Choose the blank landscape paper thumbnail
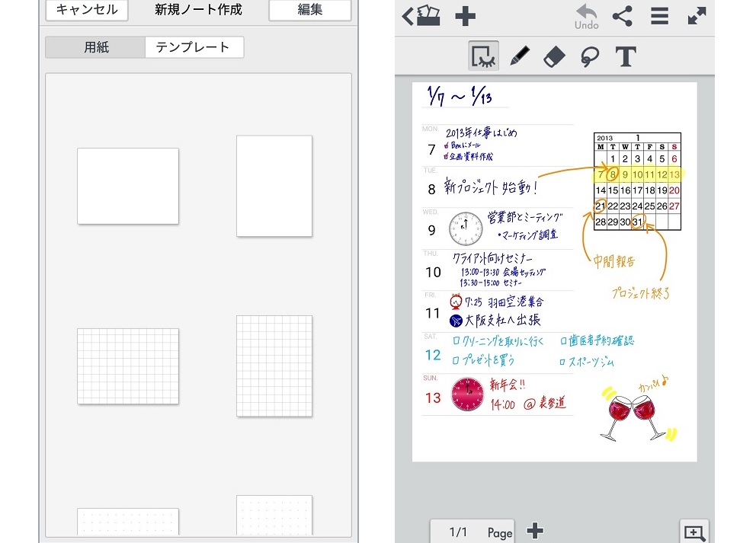 pos(128,186)
